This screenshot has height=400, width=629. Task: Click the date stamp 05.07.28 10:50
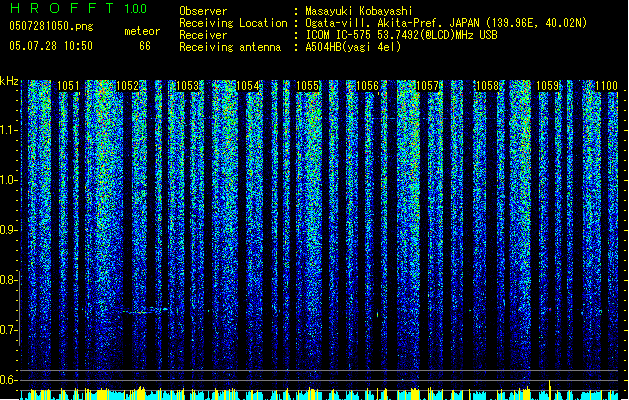coord(51,46)
